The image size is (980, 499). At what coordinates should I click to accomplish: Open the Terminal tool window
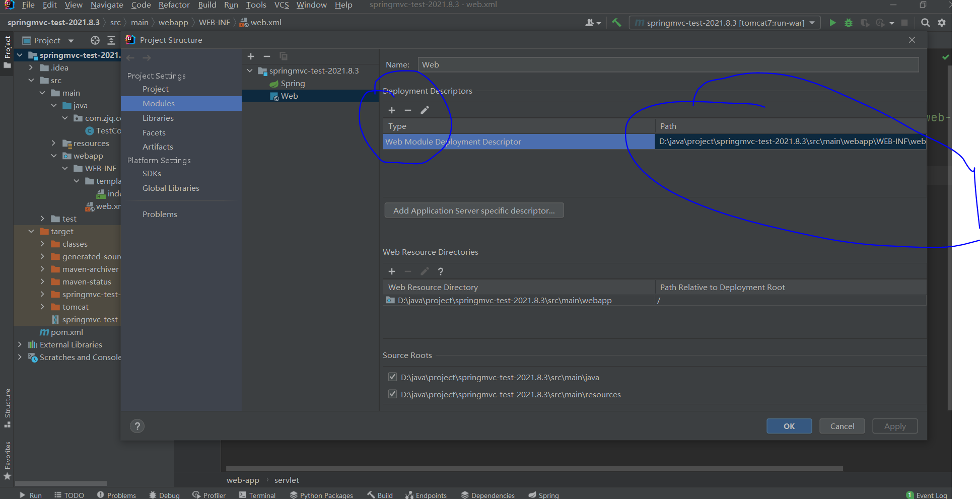(x=257, y=495)
